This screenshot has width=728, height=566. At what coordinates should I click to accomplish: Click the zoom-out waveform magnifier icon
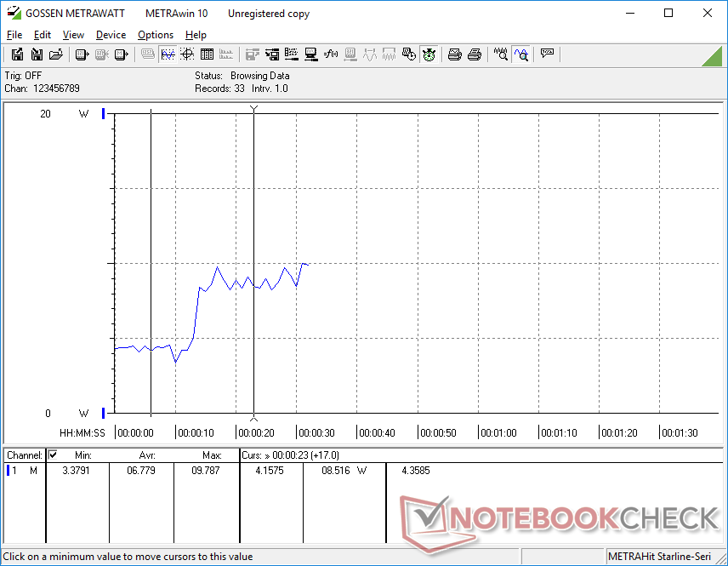click(x=501, y=54)
